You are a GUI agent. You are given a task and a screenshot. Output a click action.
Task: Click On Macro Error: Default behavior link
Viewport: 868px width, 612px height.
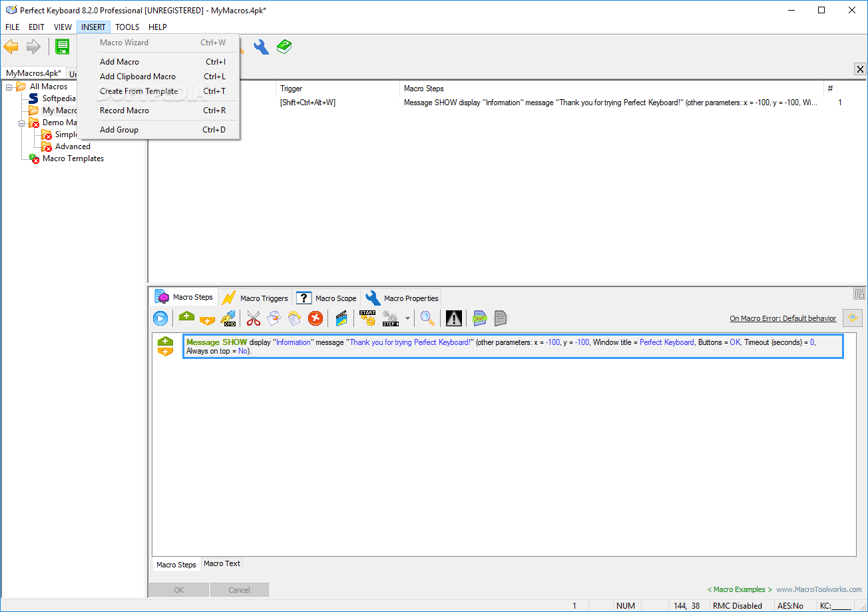click(x=783, y=318)
